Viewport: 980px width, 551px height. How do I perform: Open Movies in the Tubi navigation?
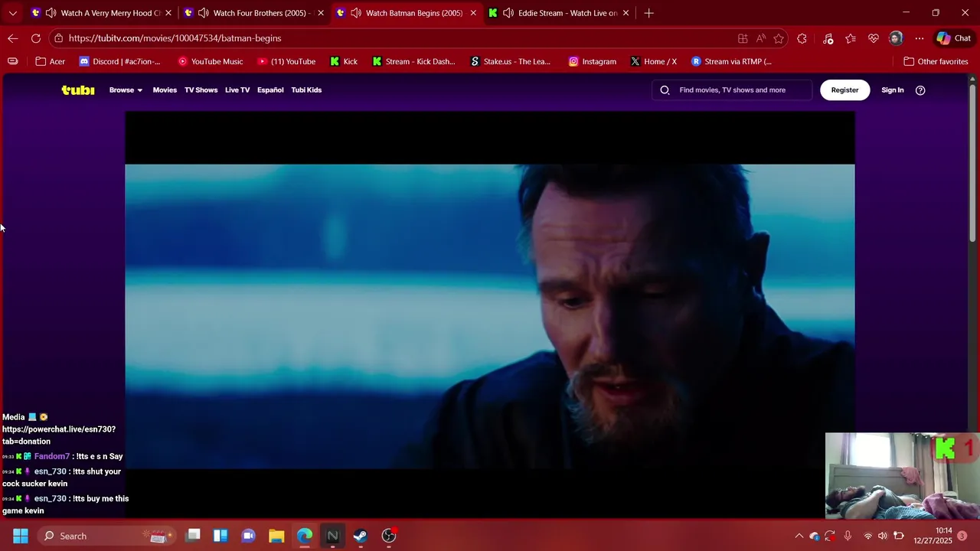pyautogui.click(x=165, y=90)
